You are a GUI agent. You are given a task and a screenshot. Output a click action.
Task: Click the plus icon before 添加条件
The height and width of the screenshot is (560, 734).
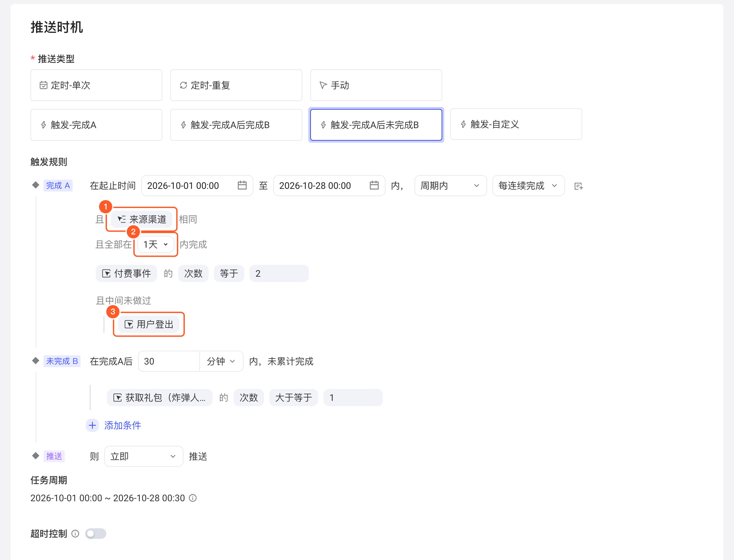(92, 425)
